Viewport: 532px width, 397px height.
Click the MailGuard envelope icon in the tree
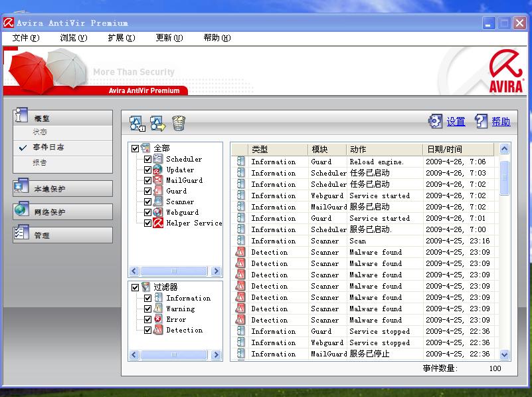[158, 180]
